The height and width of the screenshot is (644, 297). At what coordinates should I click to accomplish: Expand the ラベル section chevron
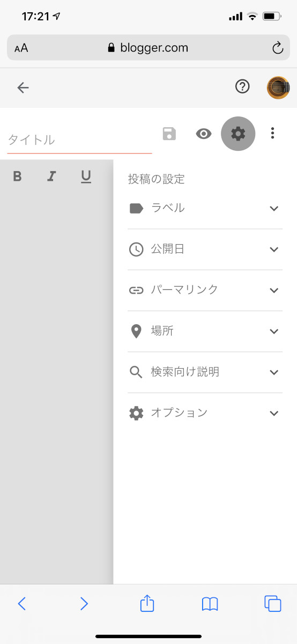coord(274,208)
